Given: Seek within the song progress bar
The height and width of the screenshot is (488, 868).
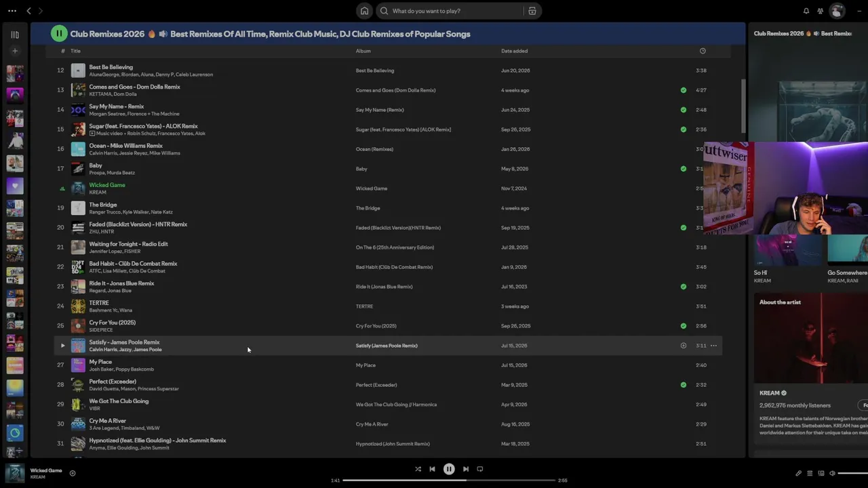Looking at the screenshot, I should click(x=449, y=481).
